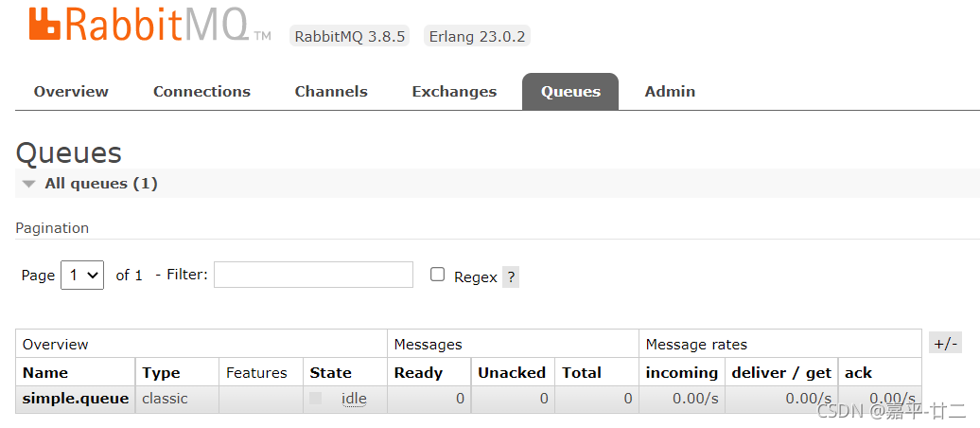Click the RabbitMQ logo
The image size is (980, 428).
point(150,25)
